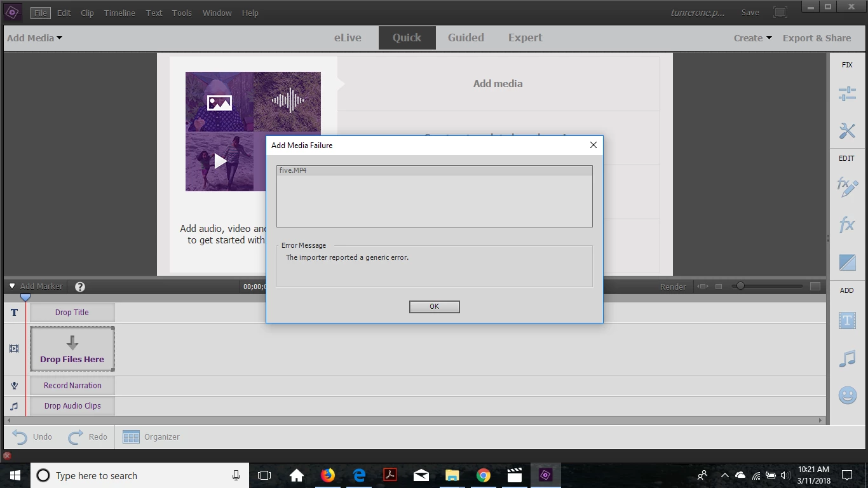Switch to the Expert view tab
This screenshot has height=488, width=868.
(x=525, y=37)
